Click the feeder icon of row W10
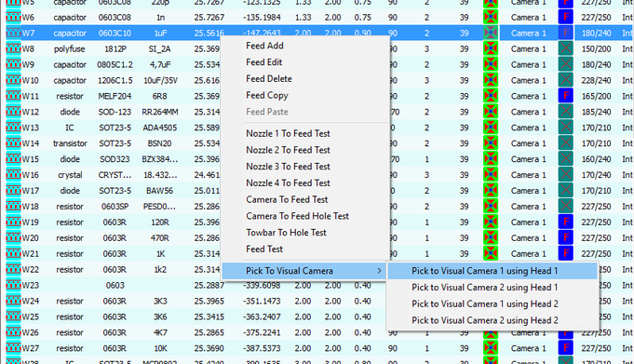Screen dimensions: 634x364 [13, 80]
